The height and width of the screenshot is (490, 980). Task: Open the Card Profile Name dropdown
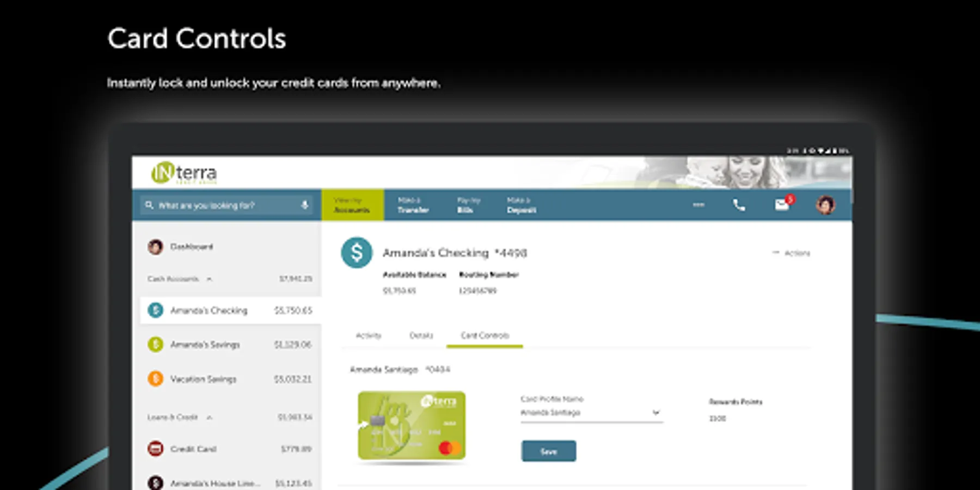point(591,413)
